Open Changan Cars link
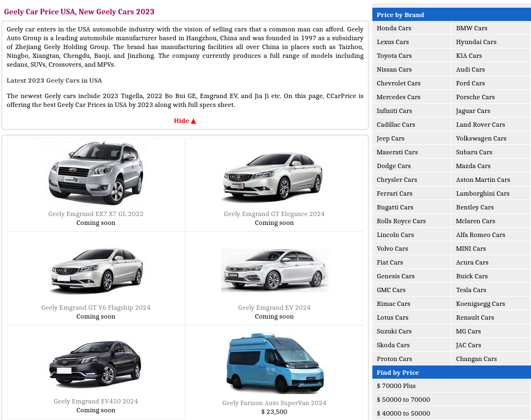531x420 pixels. click(476, 359)
